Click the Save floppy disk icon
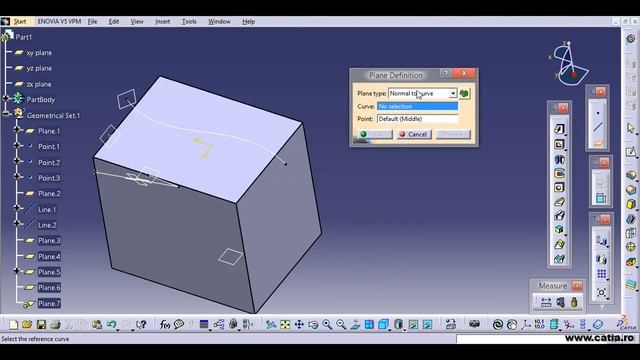640x360 pixels. coord(41,324)
